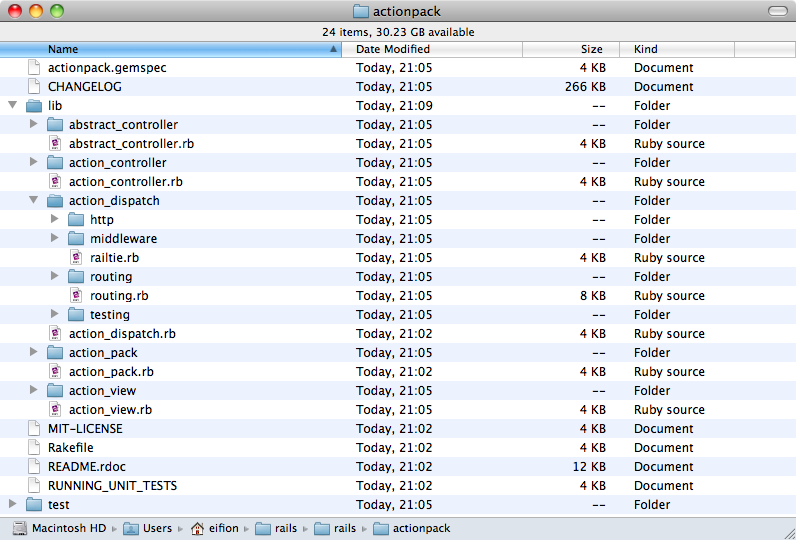Click the 8 KB size value
Image resolution: width=796 pixels, height=540 pixels.
[x=593, y=296]
